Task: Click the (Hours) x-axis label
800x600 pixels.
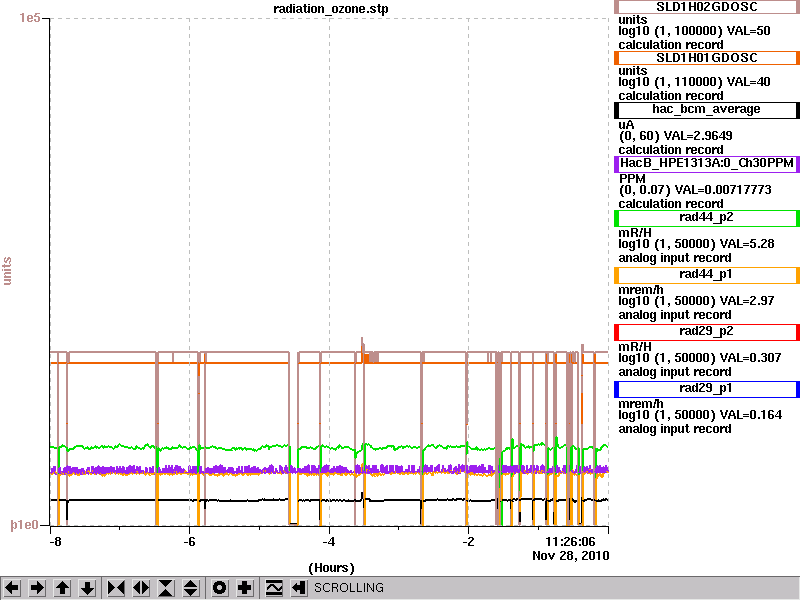Action: 331,568
